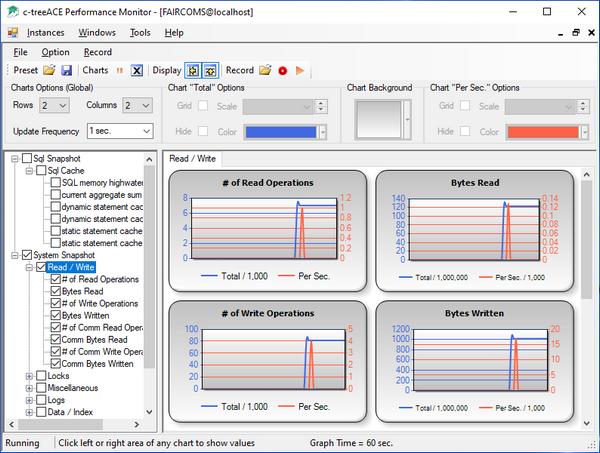Expand the Data / Index tree node
The image size is (600, 453).
(x=29, y=412)
